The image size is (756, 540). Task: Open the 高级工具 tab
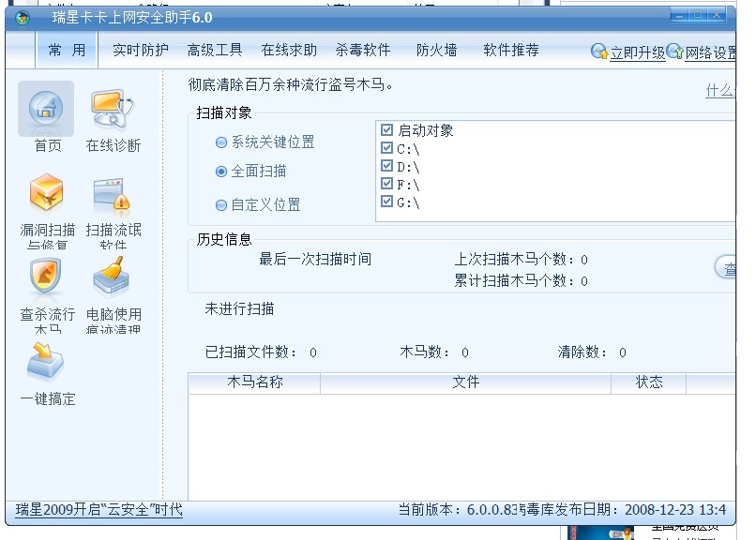tap(215, 50)
